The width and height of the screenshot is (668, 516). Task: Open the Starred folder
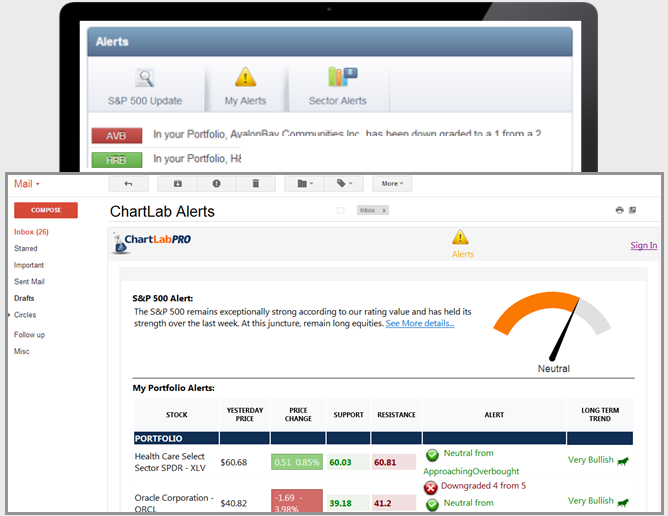[26, 248]
